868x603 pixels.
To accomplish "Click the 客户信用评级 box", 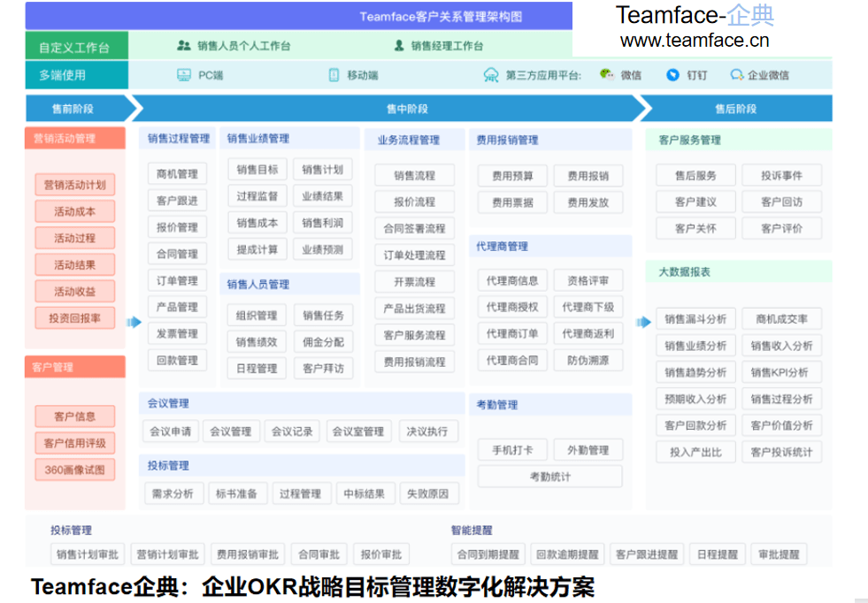I will (x=74, y=443).
